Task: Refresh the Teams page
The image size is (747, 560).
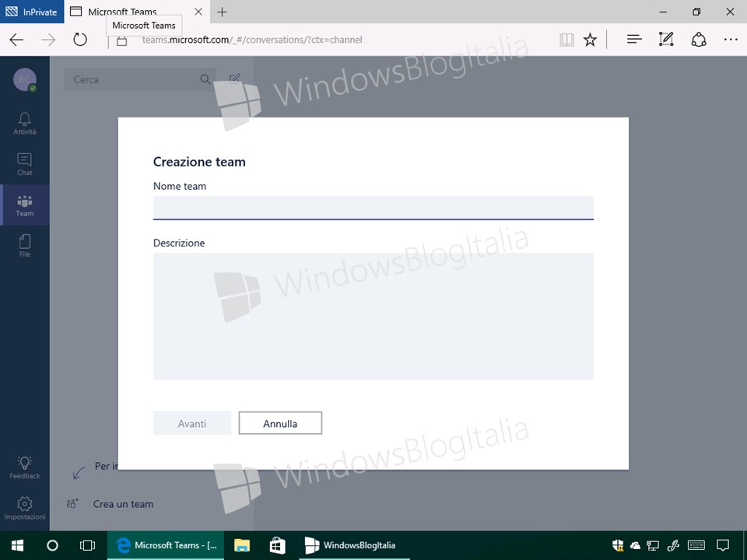Action: pyautogui.click(x=80, y=40)
